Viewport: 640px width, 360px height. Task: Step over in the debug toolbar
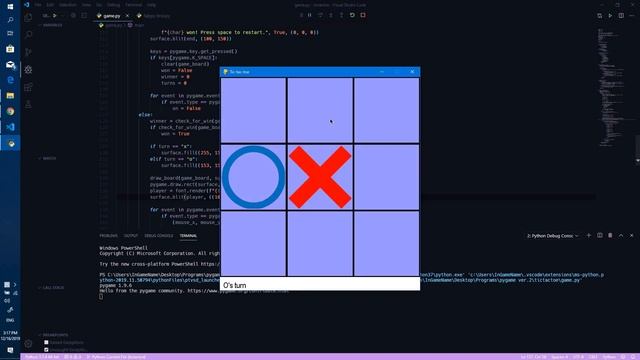pyautogui.click(x=320, y=15)
